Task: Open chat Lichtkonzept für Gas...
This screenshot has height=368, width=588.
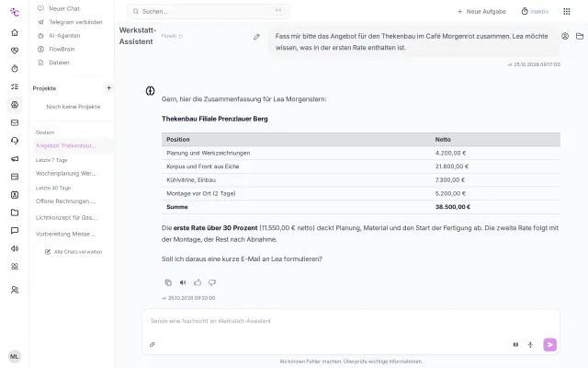Action: 66,217
